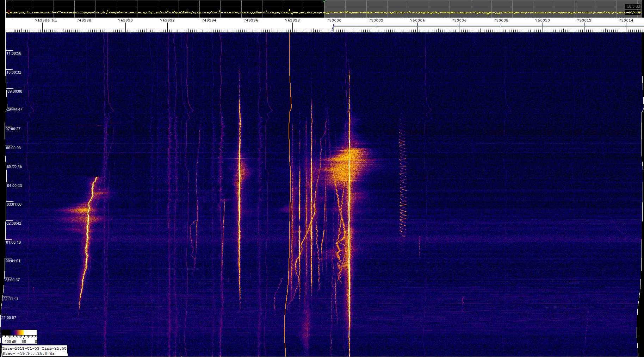This screenshot has height=357, width=644.
Task: Select the 08:00:51 time marker
Action: 15,110
